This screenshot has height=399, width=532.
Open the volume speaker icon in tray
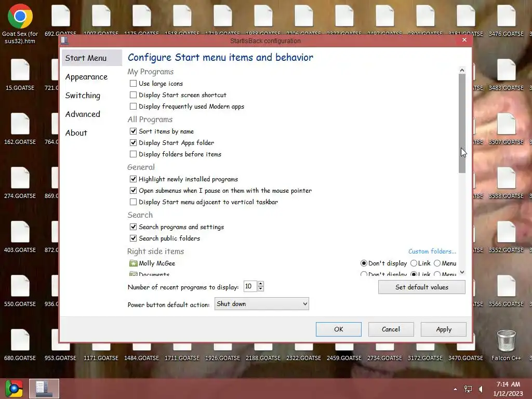pos(481,389)
